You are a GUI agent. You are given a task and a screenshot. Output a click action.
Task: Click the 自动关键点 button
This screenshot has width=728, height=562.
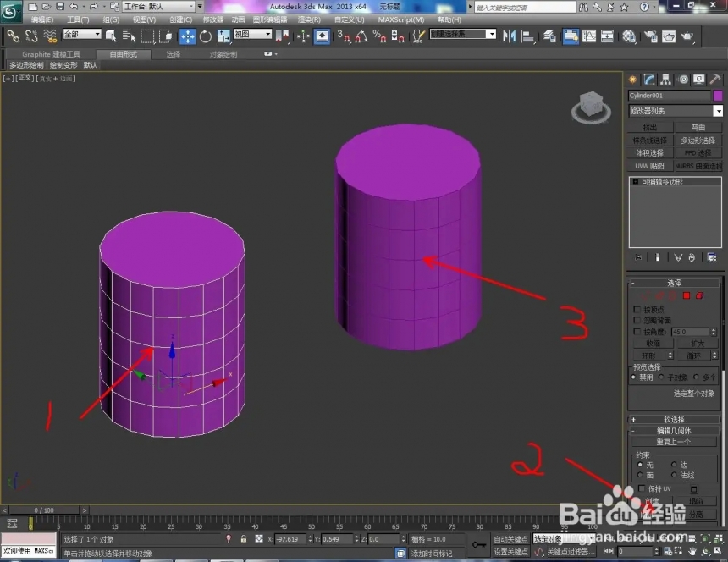tap(510, 539)
